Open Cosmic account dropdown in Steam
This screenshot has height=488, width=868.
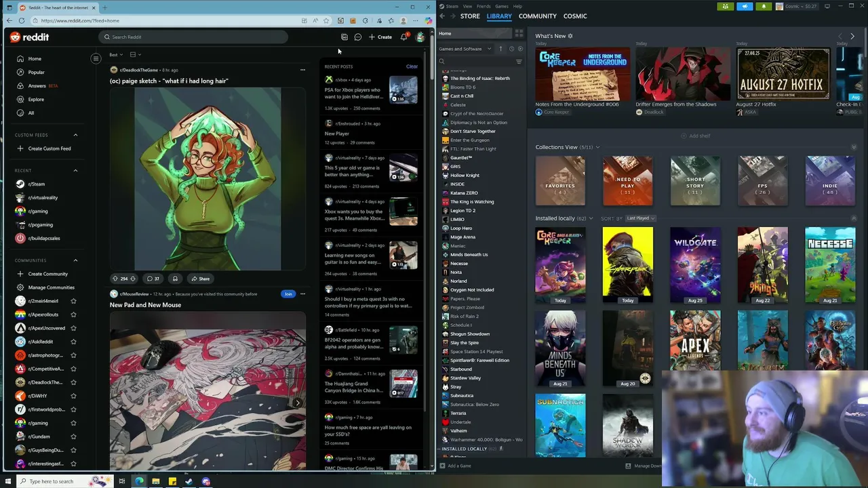click(x=797, y=6)
